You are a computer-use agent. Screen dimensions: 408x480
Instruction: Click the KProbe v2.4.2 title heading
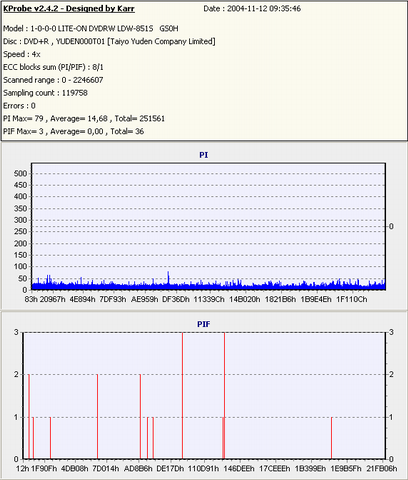click(x=69, y=9)
